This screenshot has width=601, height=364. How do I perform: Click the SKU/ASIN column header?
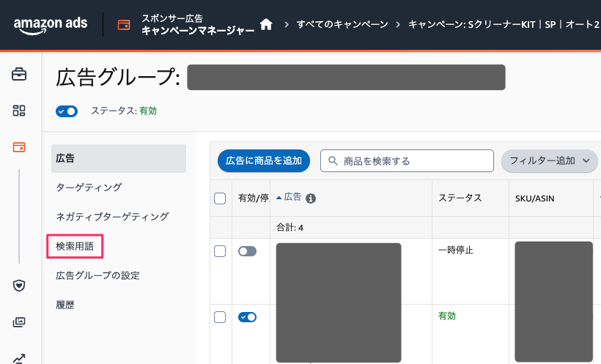coord(535,198)
